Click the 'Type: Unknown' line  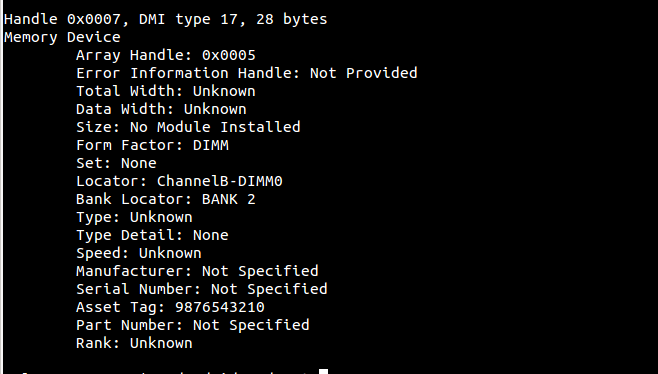click(134, 217)
